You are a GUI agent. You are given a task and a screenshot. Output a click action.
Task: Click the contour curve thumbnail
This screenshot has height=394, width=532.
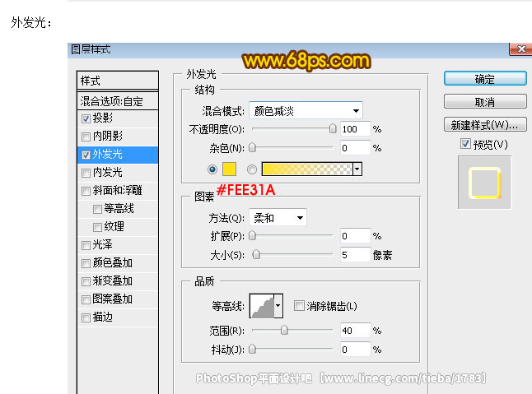(262, 306)
